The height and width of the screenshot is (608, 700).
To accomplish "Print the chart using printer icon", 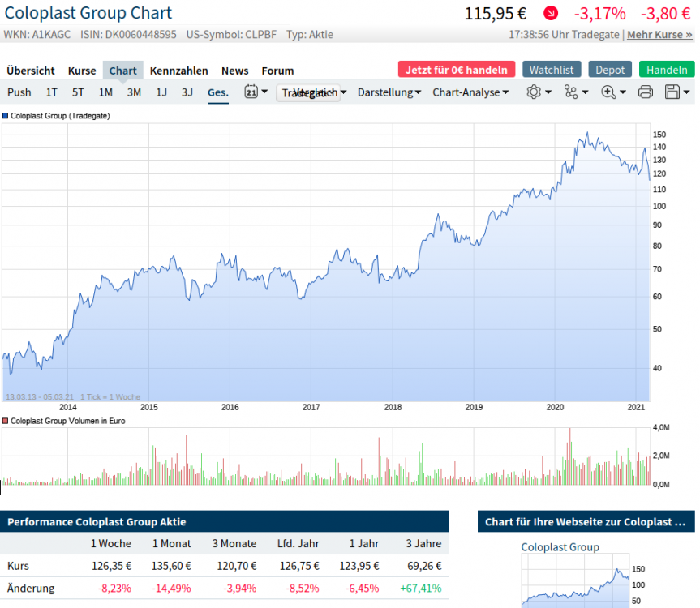I will tap(646, 92).
